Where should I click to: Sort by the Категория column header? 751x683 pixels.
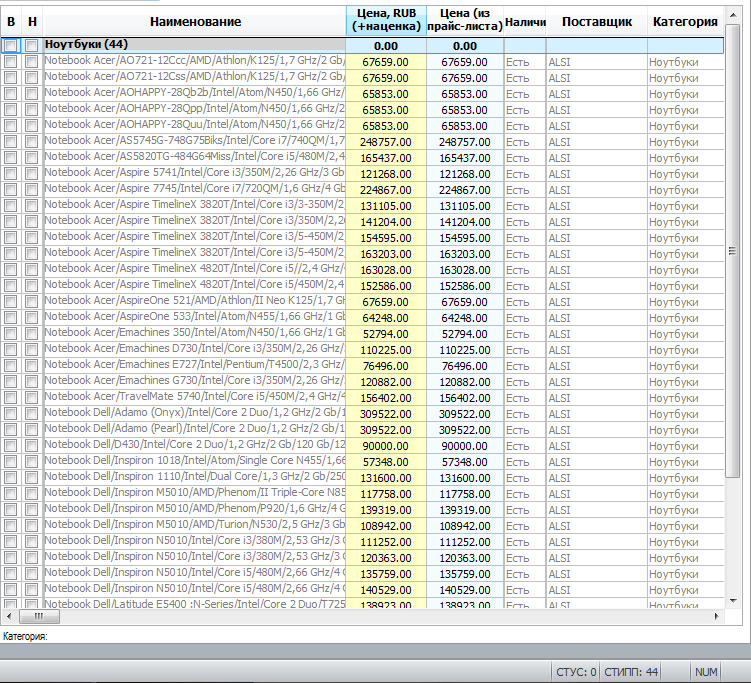coord(685,22)
